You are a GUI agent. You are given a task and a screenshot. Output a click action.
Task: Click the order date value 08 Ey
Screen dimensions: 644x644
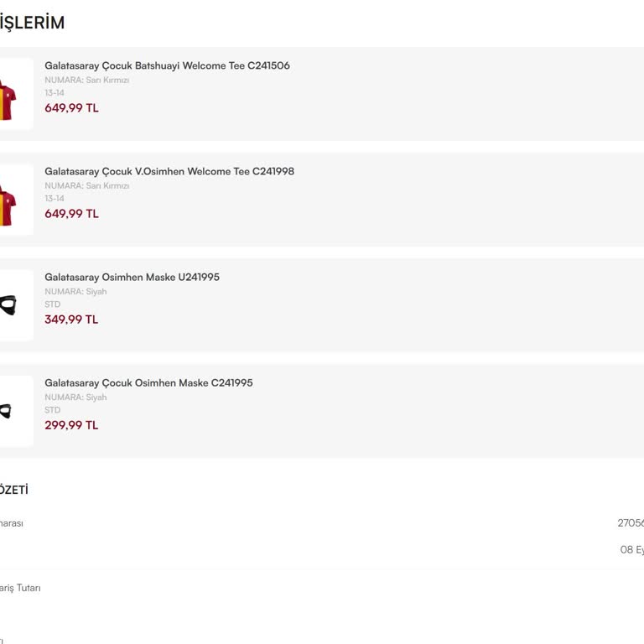tap(631, 550)
